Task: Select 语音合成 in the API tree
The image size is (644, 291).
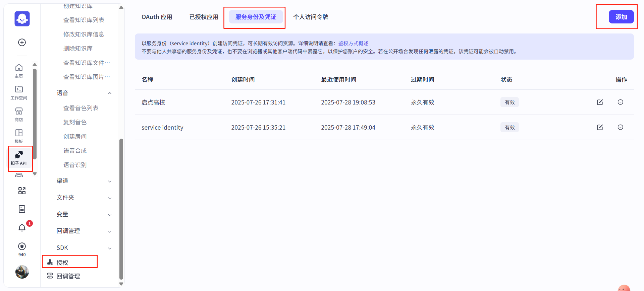Action: (75, 151)
